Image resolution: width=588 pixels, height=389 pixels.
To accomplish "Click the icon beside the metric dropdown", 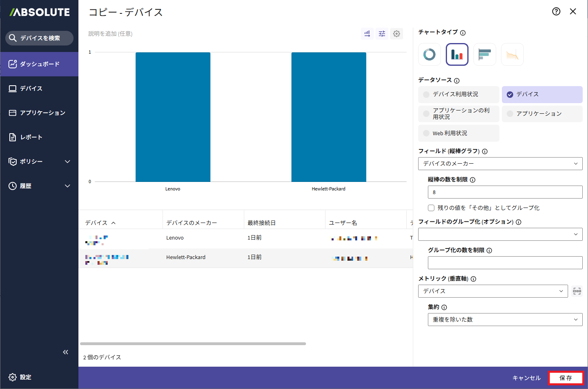I will pos(577,291).
